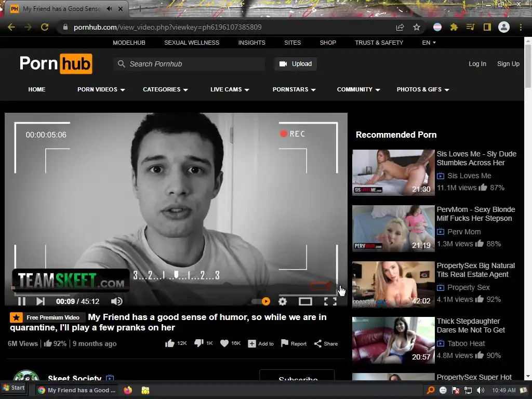Click the tray magnifier search icon
The height and width of the screenshot is (399, 532).
[430, 390]
